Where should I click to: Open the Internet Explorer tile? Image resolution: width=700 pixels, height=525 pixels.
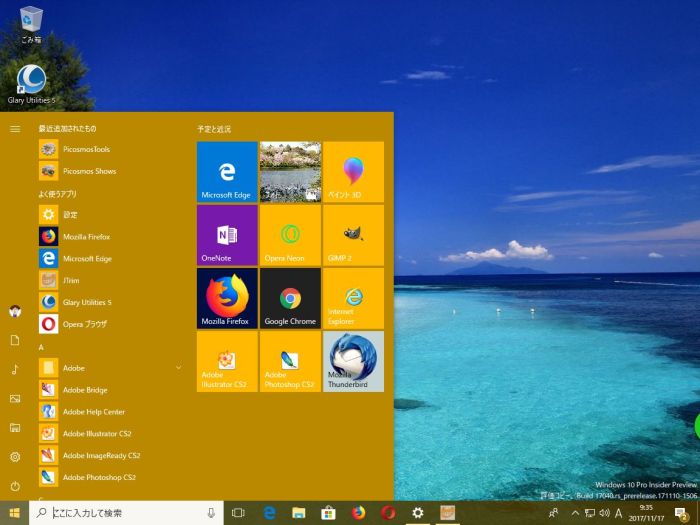tap(353, 298)
